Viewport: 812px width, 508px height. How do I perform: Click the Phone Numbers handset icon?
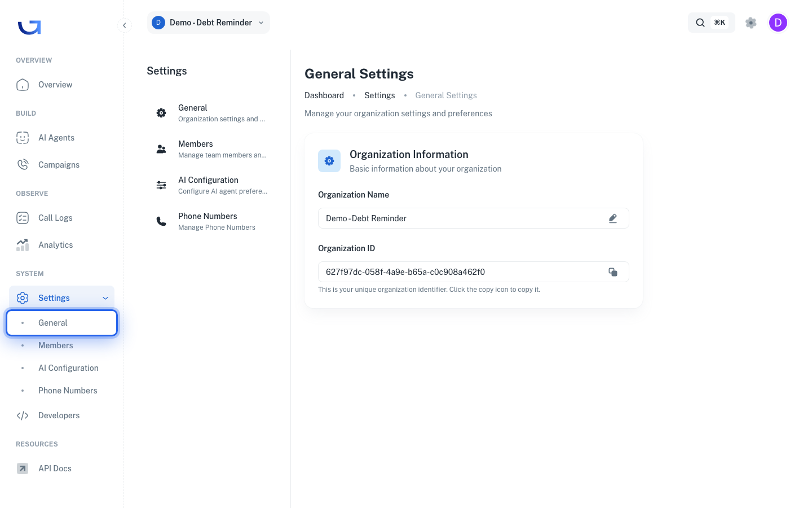[161, 221]
